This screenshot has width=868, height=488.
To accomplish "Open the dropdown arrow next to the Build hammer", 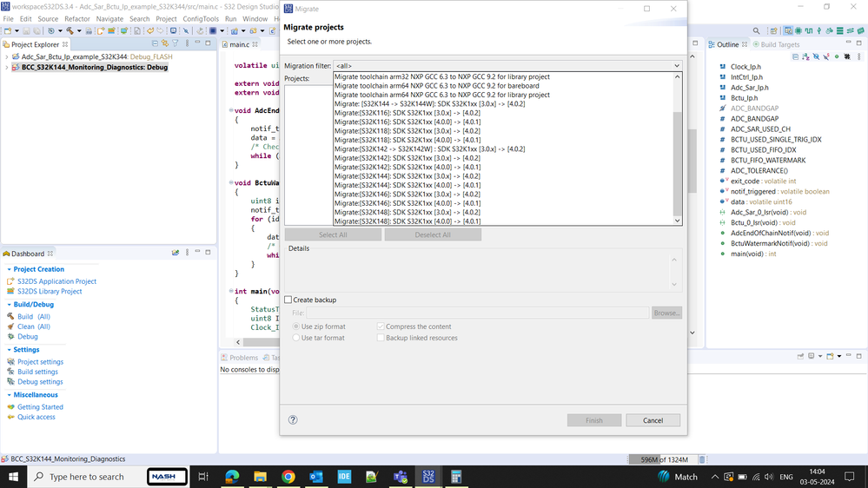I will click(79, 31).
